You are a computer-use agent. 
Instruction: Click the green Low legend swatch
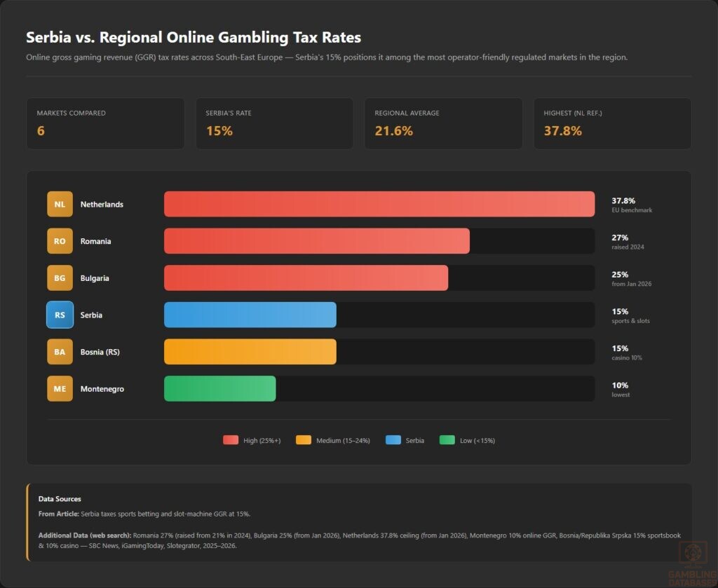447,440
